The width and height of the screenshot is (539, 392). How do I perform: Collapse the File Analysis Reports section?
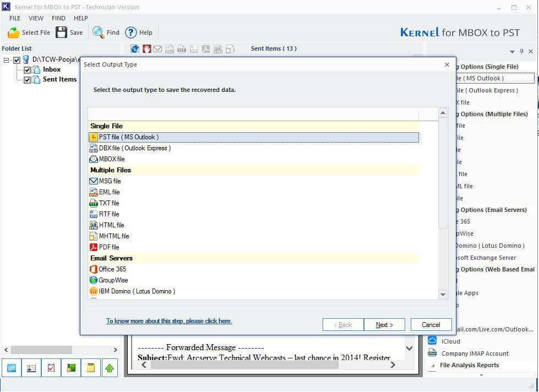432,366
